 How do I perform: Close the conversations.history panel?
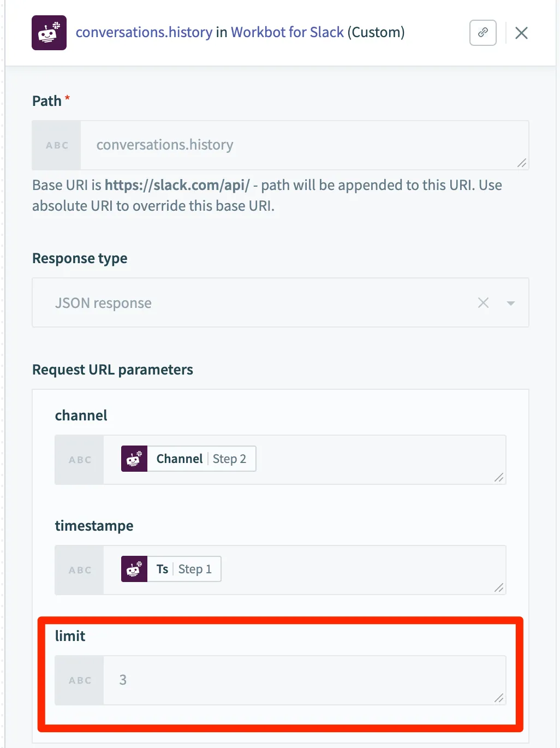tap(521, 33)
